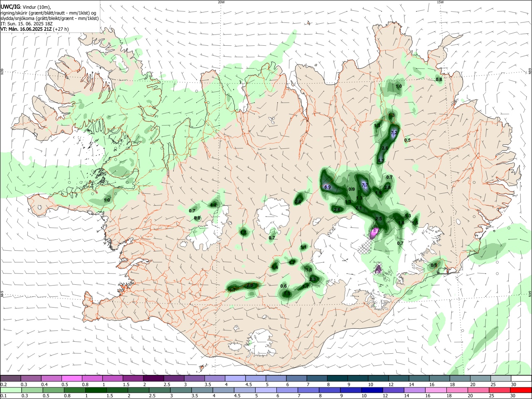The image size is (532, 399).
Task: Click the dark teal 8 swatch in the upper scale
Action: pyautogui.click(x=337, y=379)
